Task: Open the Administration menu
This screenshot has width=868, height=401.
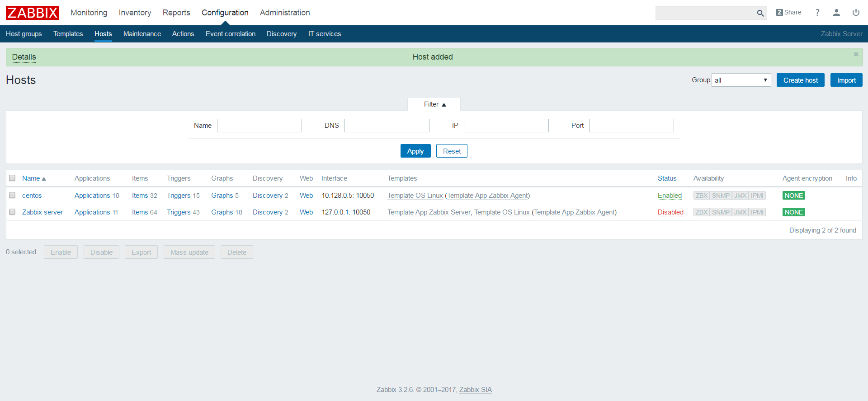Action: pos(285,13)
